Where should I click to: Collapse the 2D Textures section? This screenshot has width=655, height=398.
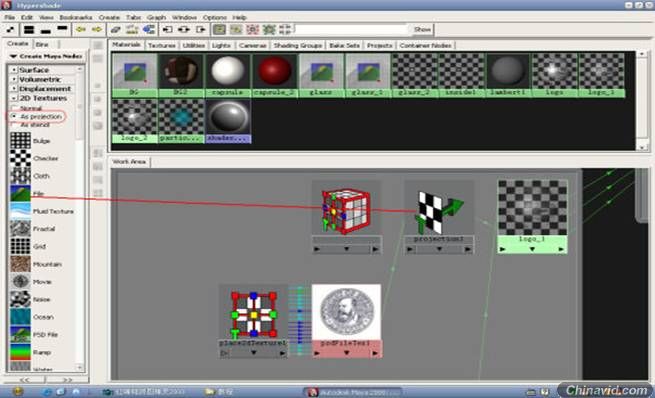tap(14, 98)
